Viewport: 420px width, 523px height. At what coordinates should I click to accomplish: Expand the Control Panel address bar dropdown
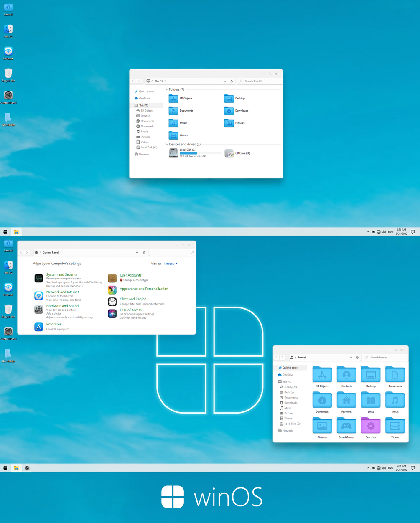137,253
